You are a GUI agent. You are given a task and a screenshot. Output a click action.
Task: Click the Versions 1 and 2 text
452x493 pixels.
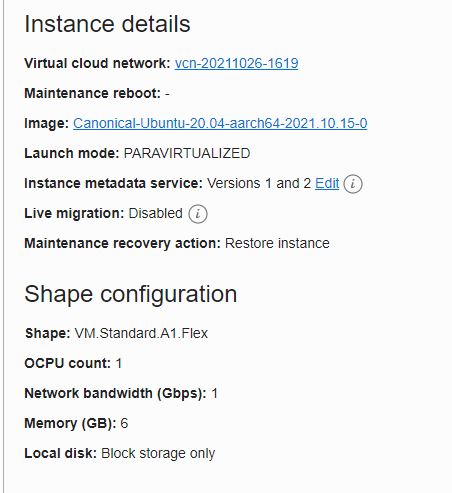(x=259, y=183)
